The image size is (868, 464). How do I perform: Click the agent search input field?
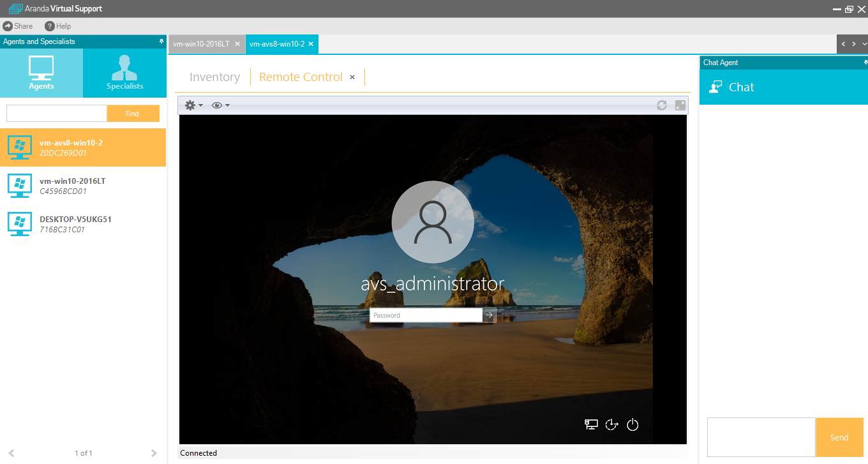[57, 114]
